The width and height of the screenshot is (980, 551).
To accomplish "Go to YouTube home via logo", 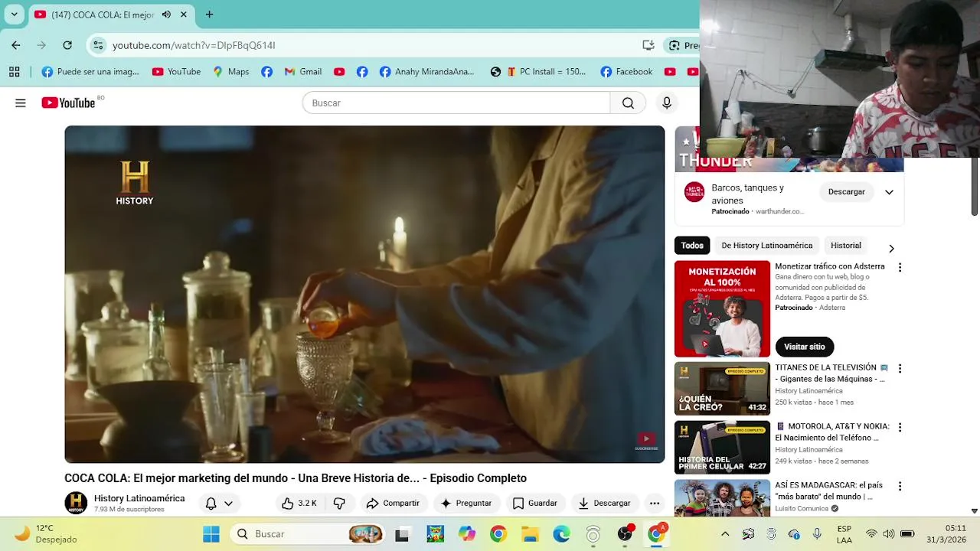I will pyautogui.click(x=68, y=103).
